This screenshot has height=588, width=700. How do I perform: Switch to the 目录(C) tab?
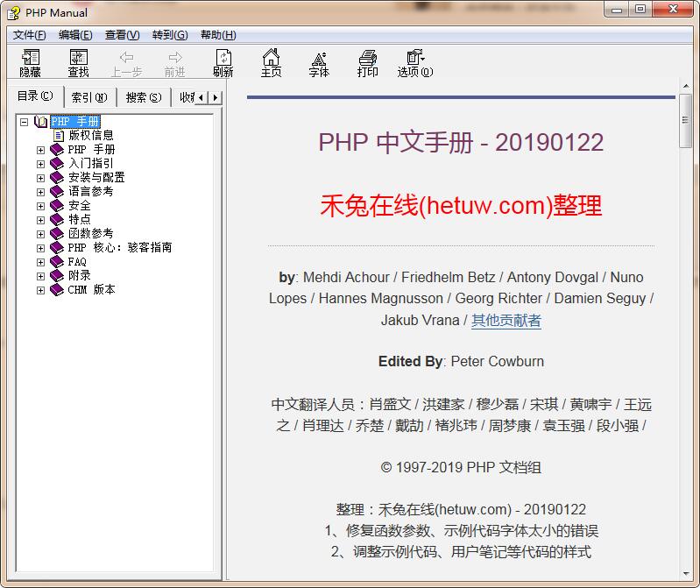(x=35, y=96)
